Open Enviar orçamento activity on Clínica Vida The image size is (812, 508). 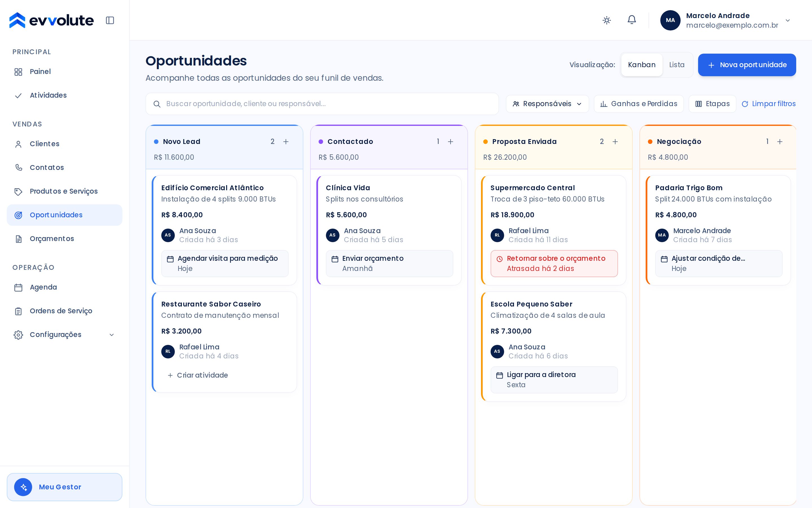tap(389, 263)
